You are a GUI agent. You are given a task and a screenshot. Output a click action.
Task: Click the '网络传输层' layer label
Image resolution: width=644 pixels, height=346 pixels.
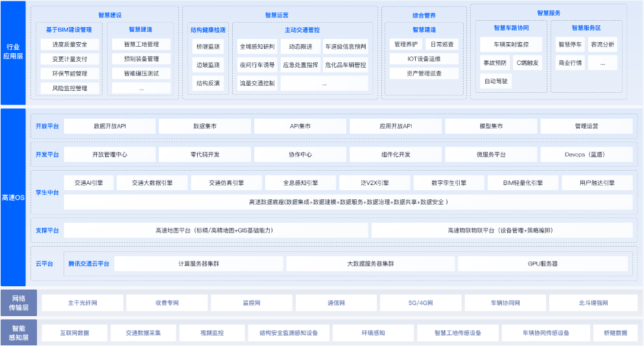coord(19,303)
